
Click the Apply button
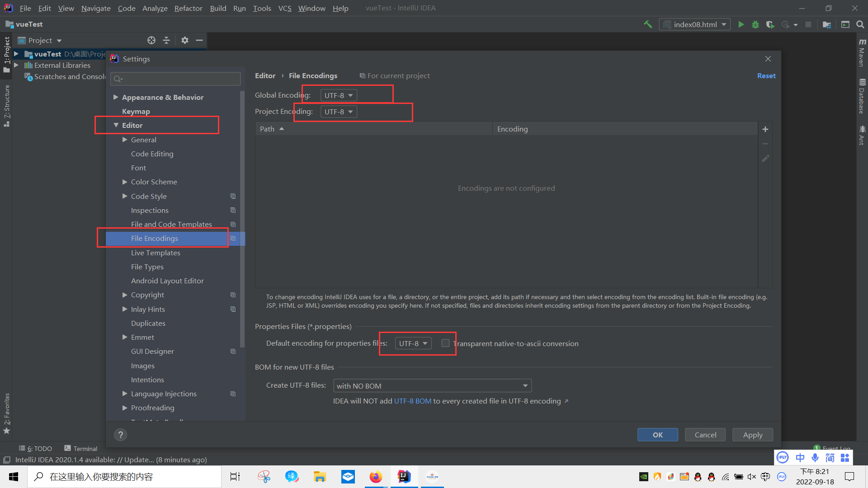[752, 435]
